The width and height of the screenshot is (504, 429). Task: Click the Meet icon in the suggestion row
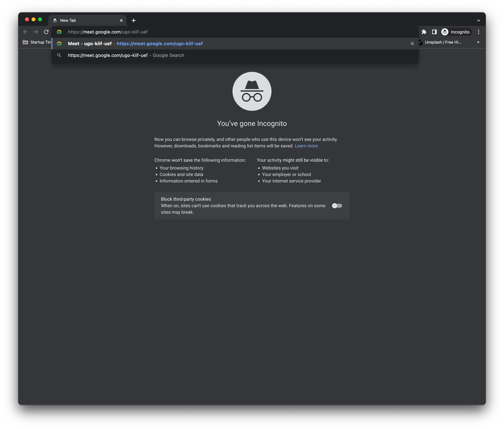tap(59, 44)
